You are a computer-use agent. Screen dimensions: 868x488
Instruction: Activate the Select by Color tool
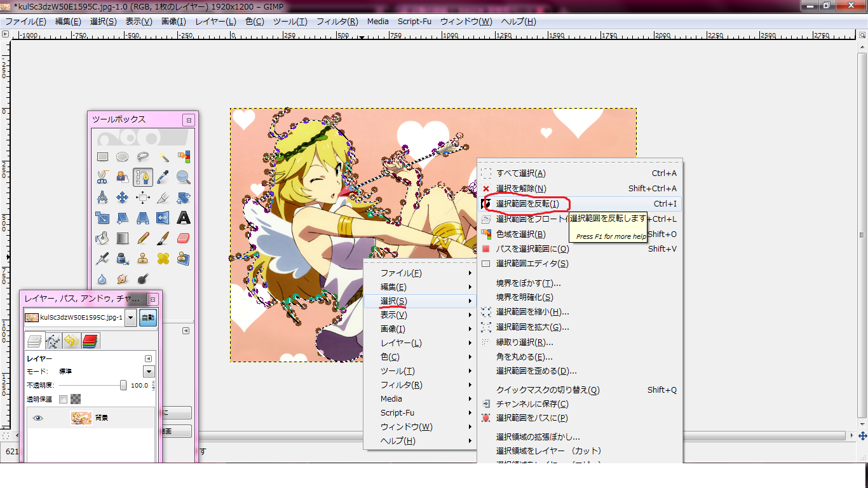point(184,156)
